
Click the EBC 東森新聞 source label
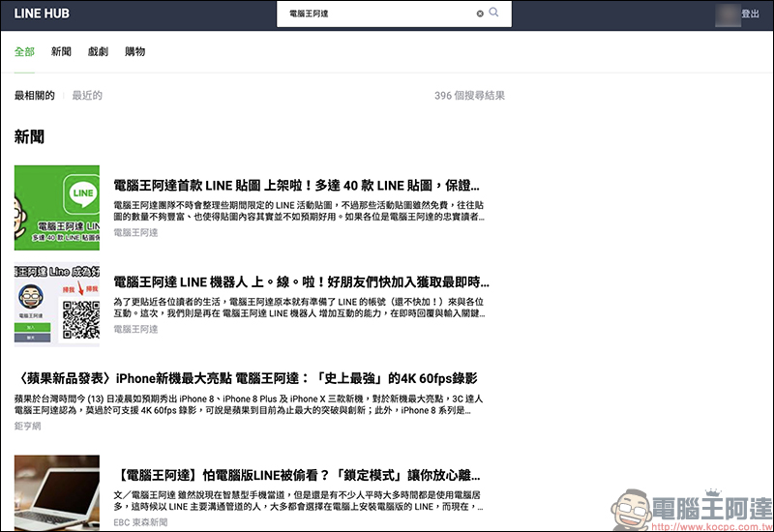click(140, 522)
